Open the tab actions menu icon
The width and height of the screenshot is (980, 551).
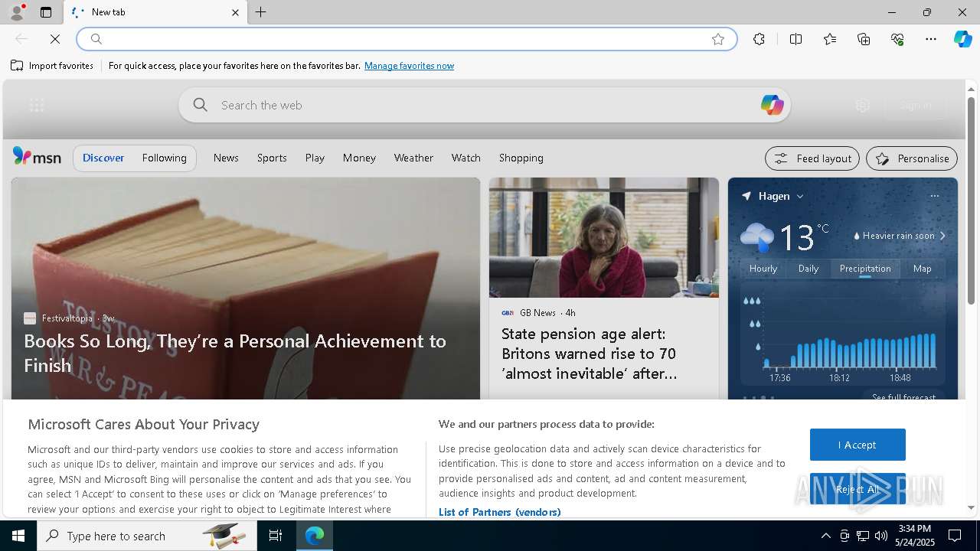pyautogui.click(x=46, y=12)
